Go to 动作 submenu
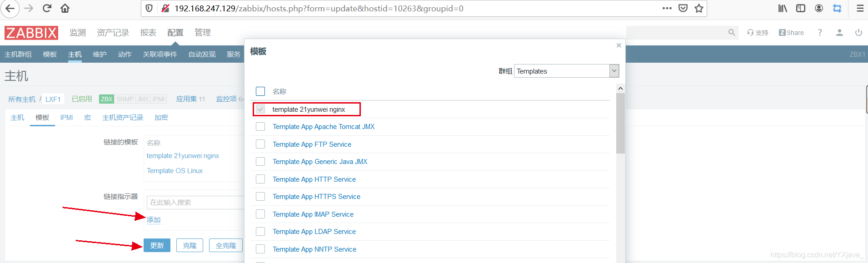The width and height of the screenshot is (868, 263). click(x=125, y=55)
